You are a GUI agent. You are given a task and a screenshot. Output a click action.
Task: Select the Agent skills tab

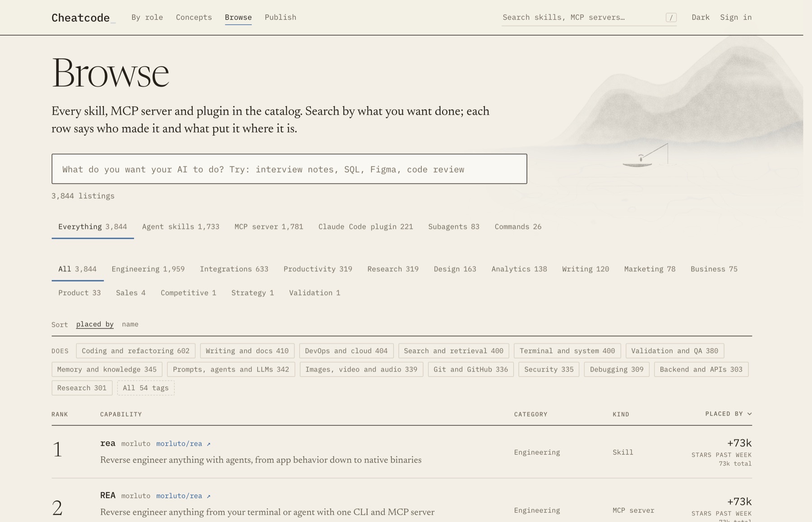[180, 226]
